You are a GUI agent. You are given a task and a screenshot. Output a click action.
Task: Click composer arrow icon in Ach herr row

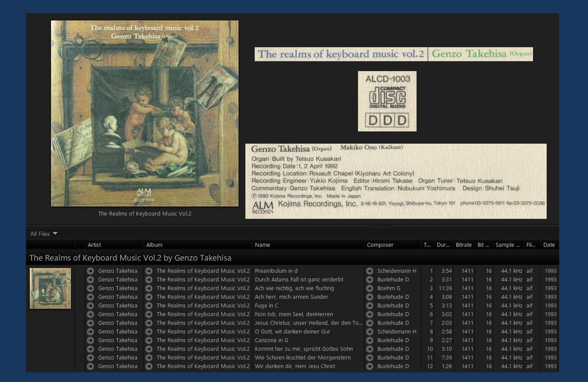(370, 297)
